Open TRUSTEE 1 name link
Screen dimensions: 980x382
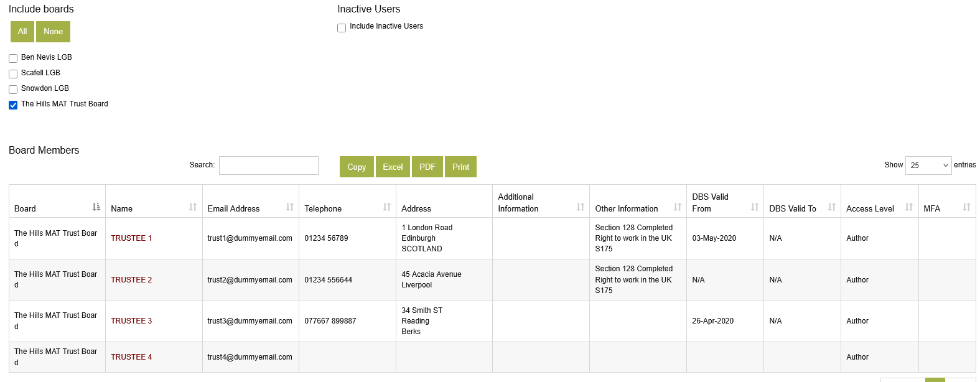coord(131,238)
